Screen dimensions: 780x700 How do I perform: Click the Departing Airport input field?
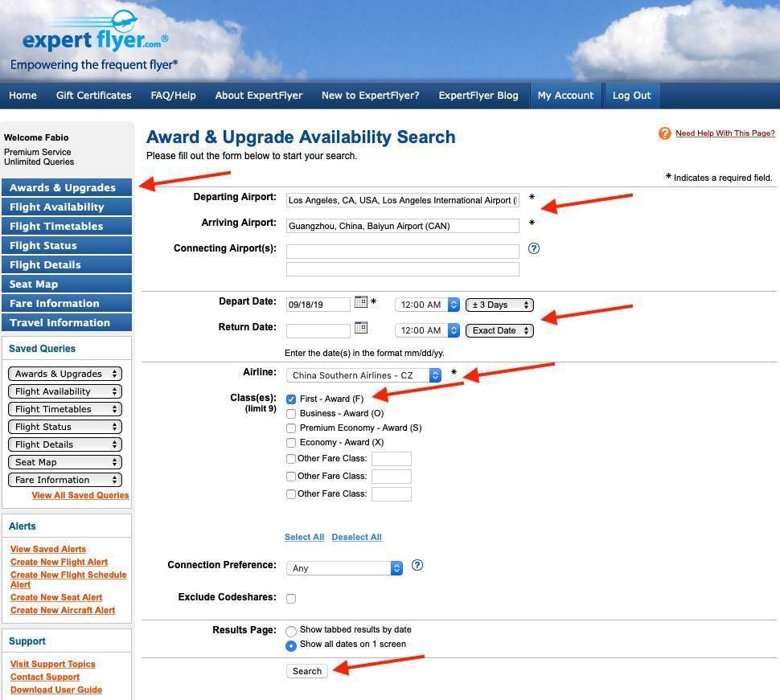click(x=402, y=200)
